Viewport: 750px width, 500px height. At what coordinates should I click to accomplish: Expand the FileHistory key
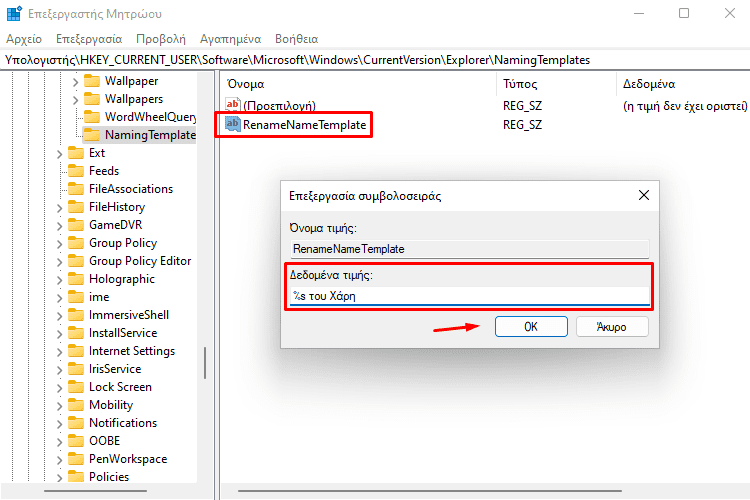[x=59, y=208]
